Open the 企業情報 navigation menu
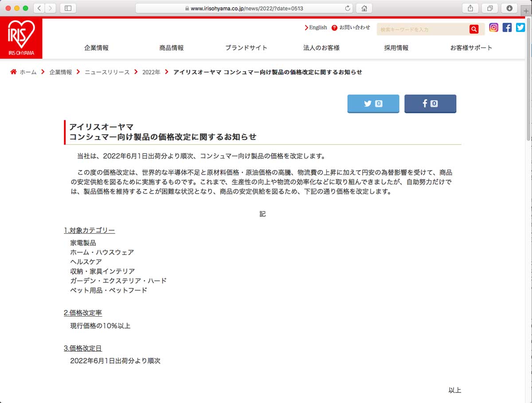The image size is (532, 403). pyautogui.click(x=96, y=48)
